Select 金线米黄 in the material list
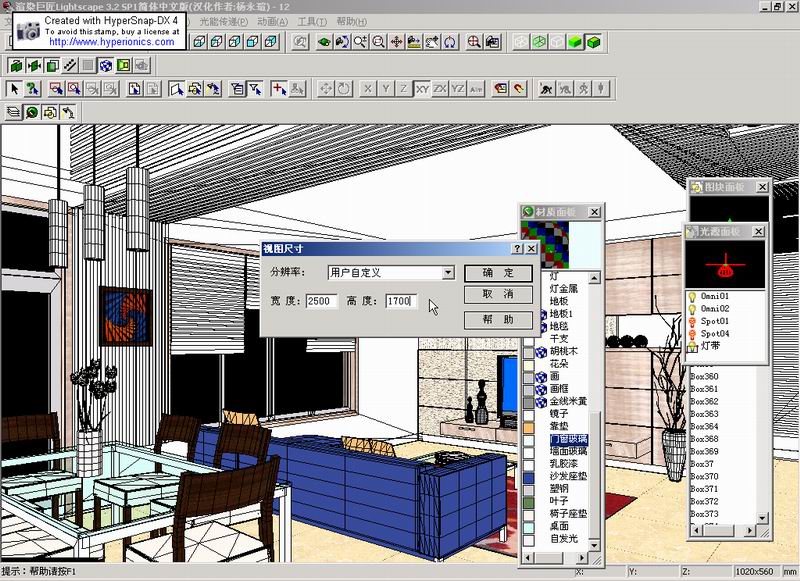Viewport: 800px width, 581px height. tap(568, 401)
